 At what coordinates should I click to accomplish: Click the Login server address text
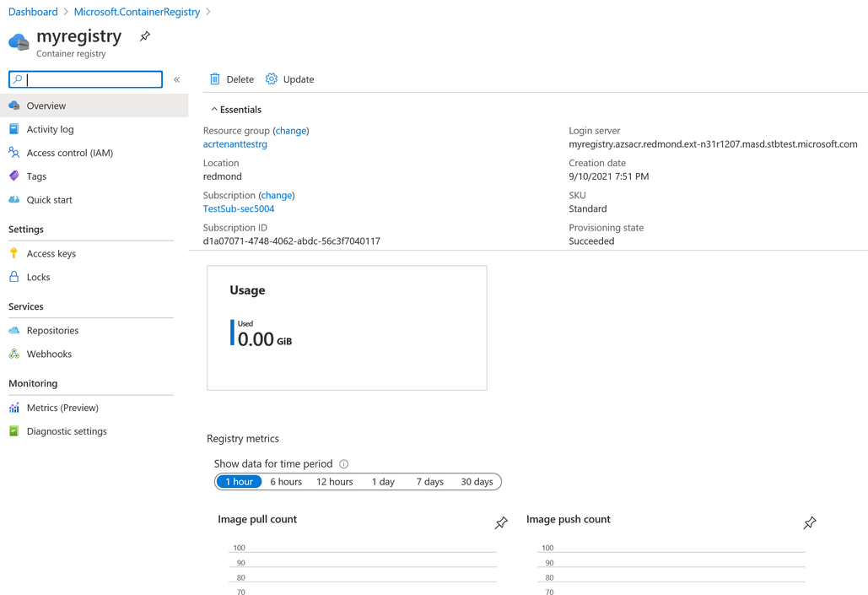click(x=713, y=144)
